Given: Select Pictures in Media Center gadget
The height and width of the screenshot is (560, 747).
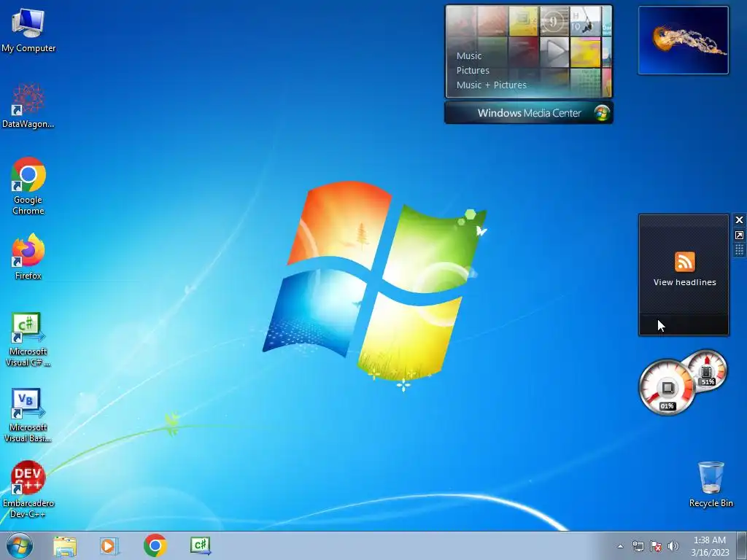Looking at the screenshot, I should 473,71.
